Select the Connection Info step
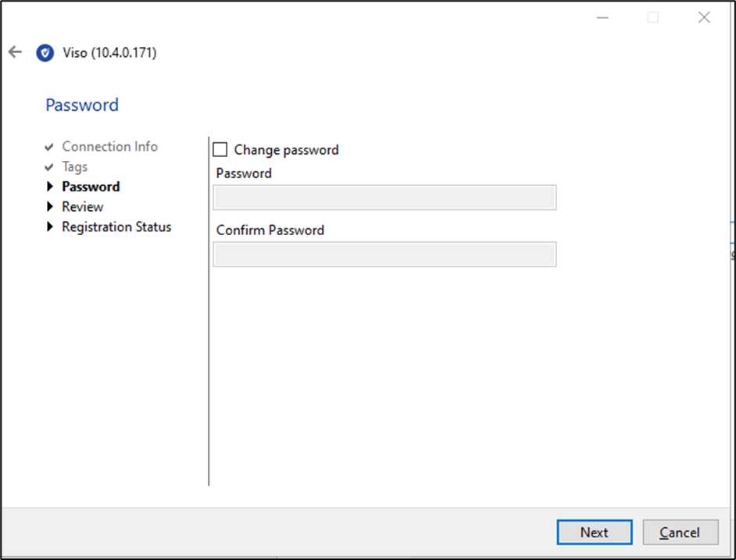736x560 pixels. [x=109, y=146]
